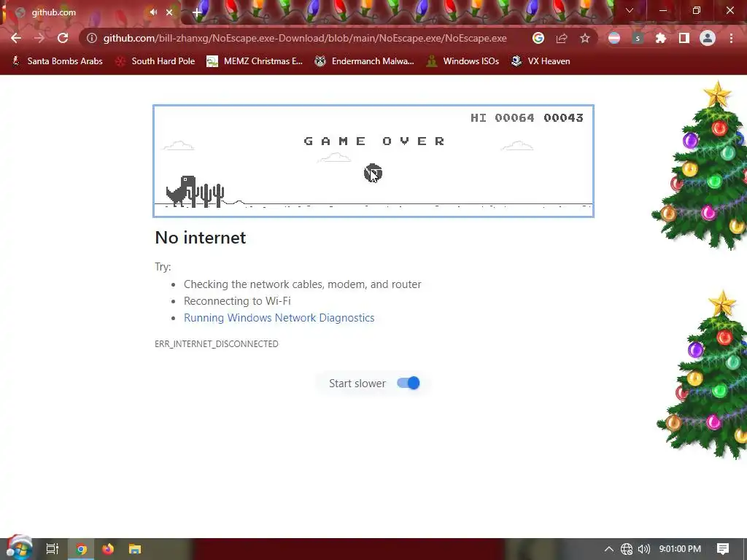Viewport: 747px width, 560px height.
Task: Open the volume tray icon
Action: [x=643, y=549]
